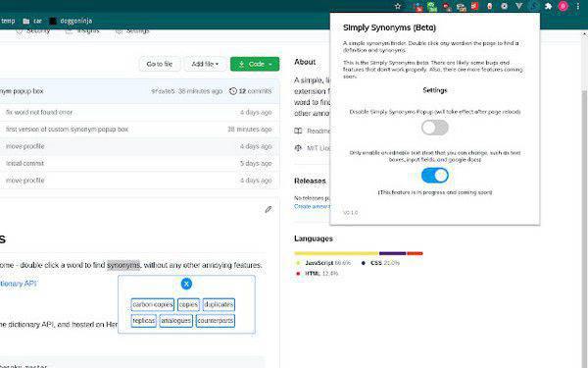Toggle the 'Only enable on editable text' switch
The width and height of the screenshot is (588, 368).
[x=434, y=176]
